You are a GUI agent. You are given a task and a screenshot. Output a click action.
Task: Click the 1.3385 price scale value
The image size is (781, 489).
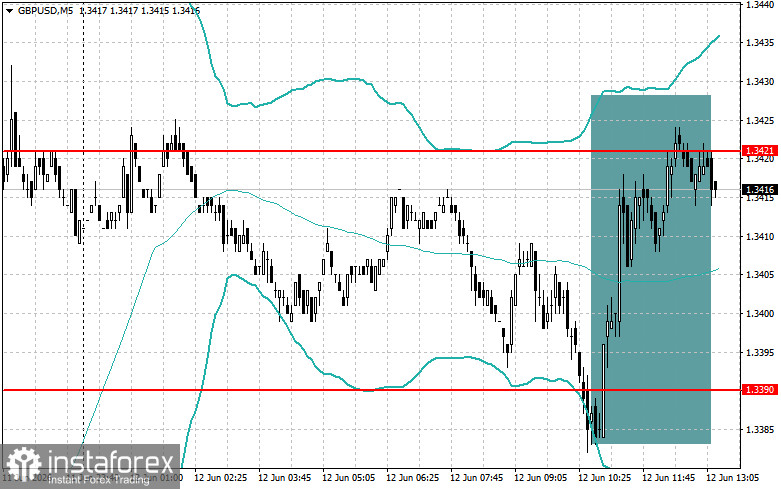coord(760,430)
